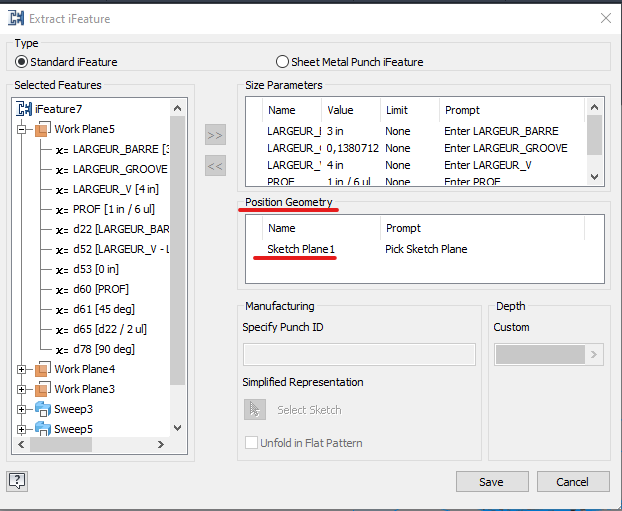The image size is (622, 511).
Task: Enable the Unfold in Flat Pattern checkbox
Action: tap(252, 443)
